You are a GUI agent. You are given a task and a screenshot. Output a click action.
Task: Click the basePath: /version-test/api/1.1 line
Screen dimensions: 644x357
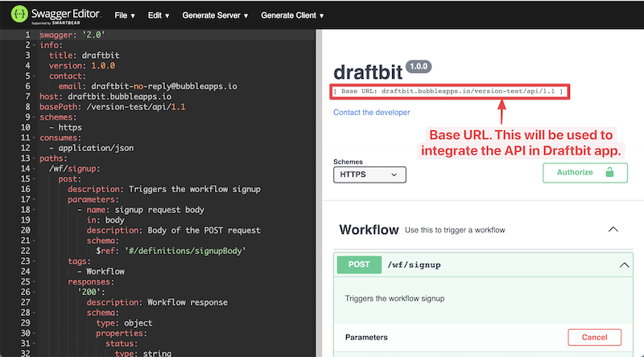[x=113, y=107]
